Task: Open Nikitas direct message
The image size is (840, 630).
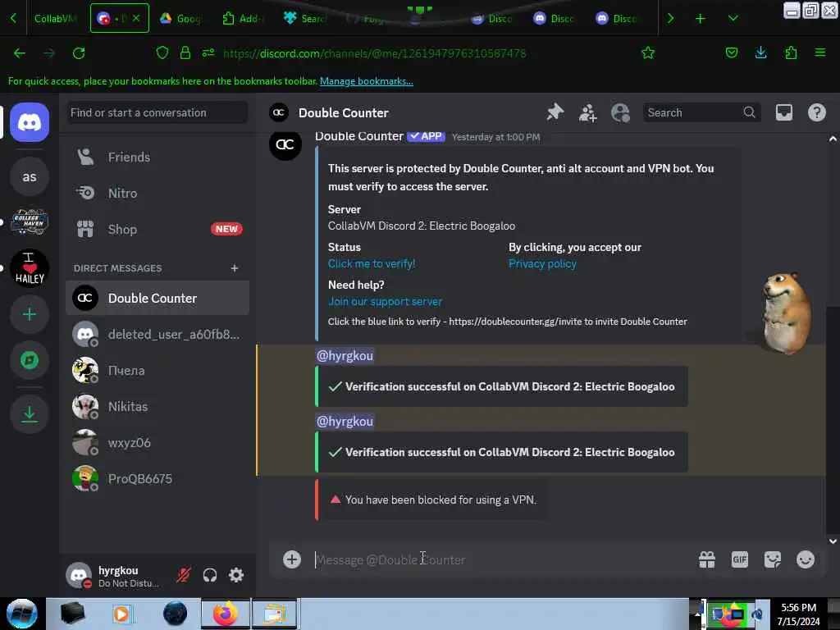Action: coord(157,407)
